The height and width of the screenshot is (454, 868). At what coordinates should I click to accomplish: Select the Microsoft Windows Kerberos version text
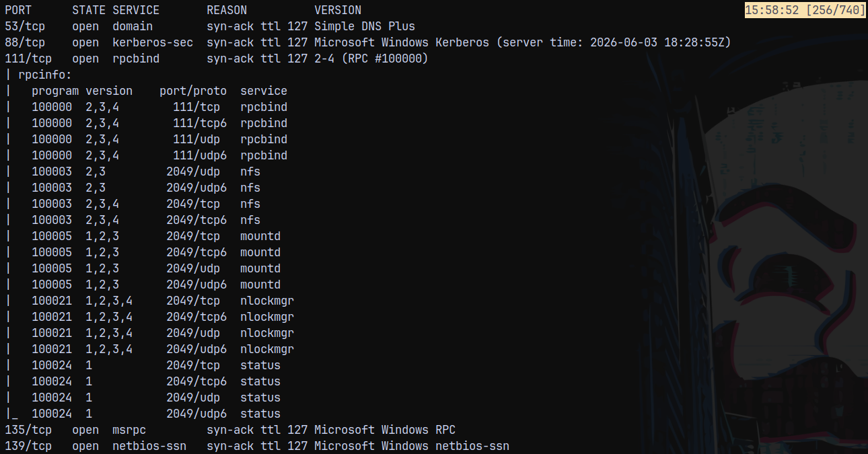pyautogui.click(x=402, y=42)
